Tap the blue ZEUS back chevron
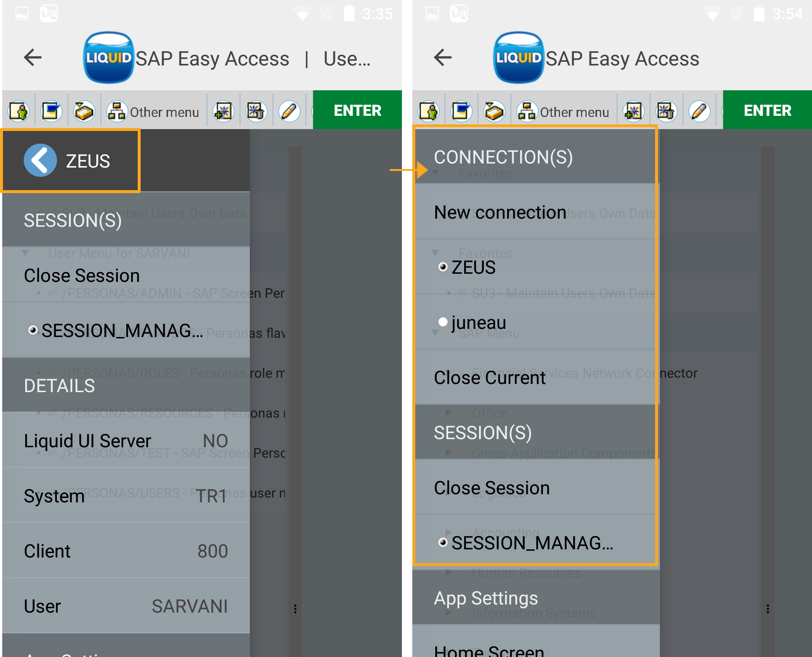Viewport: 812px width, 657px height. (x=40, y=161)
